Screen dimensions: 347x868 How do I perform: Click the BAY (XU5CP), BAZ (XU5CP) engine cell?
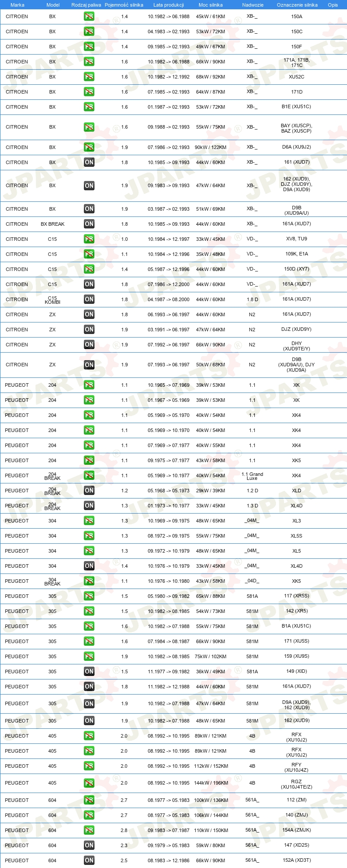(296, 128)
